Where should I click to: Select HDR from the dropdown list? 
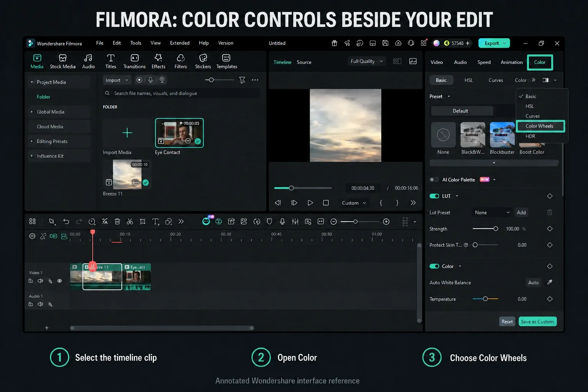530,136
